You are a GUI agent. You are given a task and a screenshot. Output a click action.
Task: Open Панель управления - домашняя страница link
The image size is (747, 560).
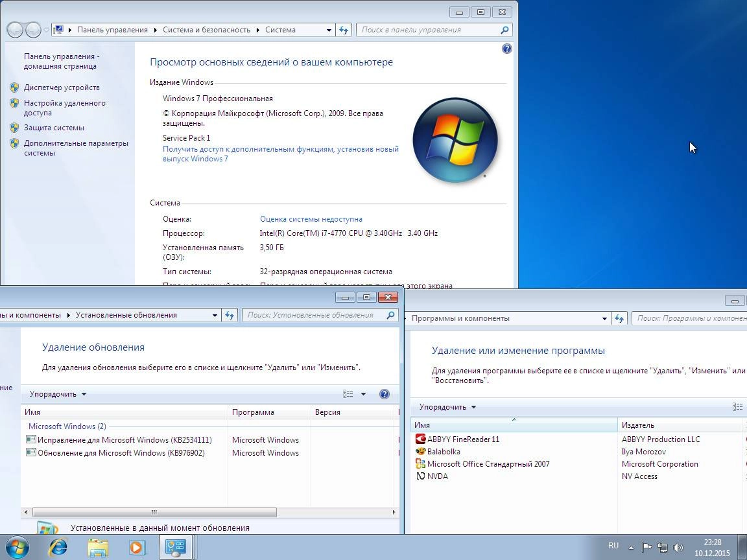[x=62, y=62]
